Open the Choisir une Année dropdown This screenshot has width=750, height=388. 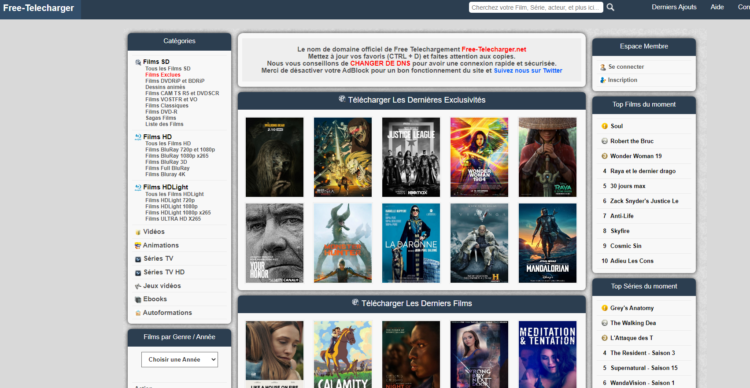coord(179,360)
